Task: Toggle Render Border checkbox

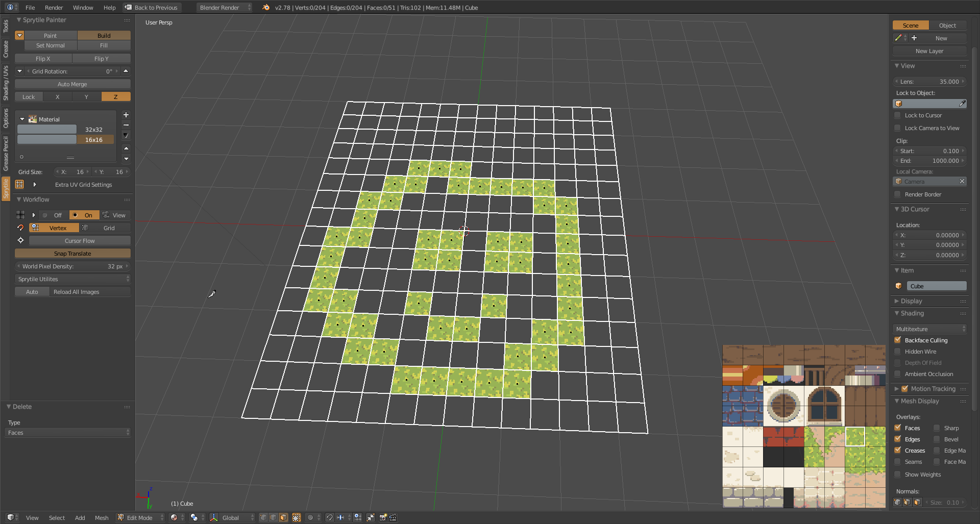Action: pos(898,194)
